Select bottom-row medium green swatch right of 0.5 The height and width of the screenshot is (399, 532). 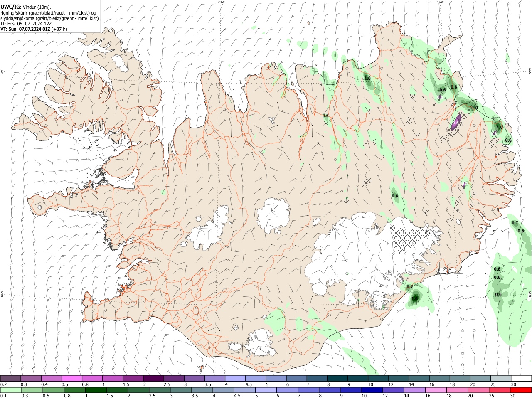tap(53, 390)
